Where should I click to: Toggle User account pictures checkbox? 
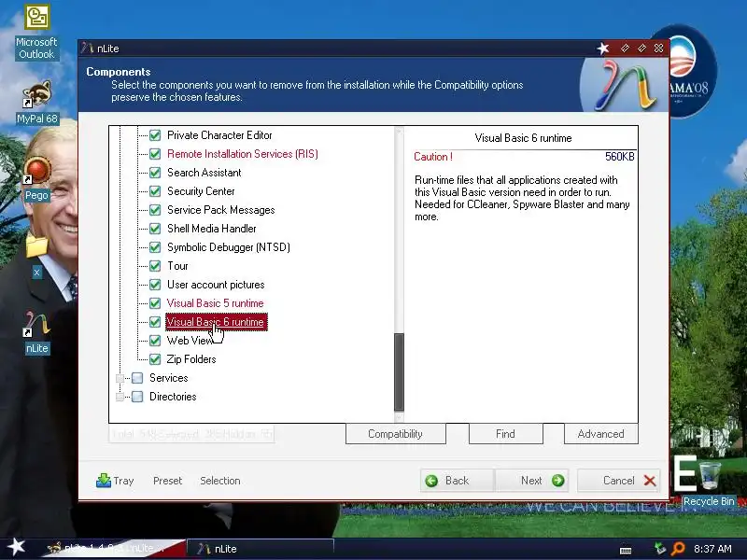click(x=155, y=285)
